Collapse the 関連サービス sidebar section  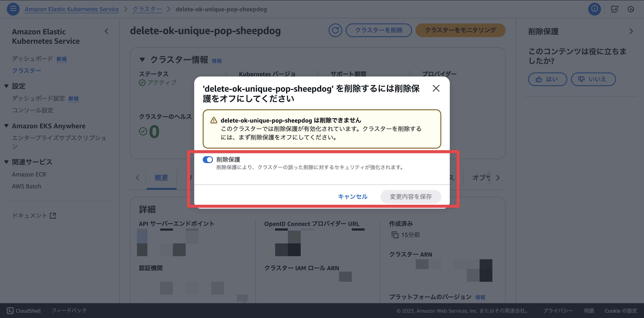point(7,162)
